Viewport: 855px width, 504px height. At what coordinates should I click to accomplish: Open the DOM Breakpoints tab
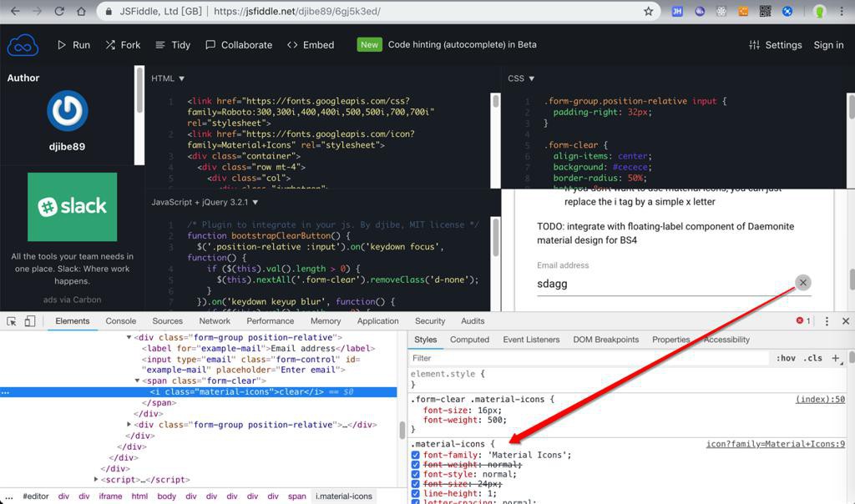606,340
